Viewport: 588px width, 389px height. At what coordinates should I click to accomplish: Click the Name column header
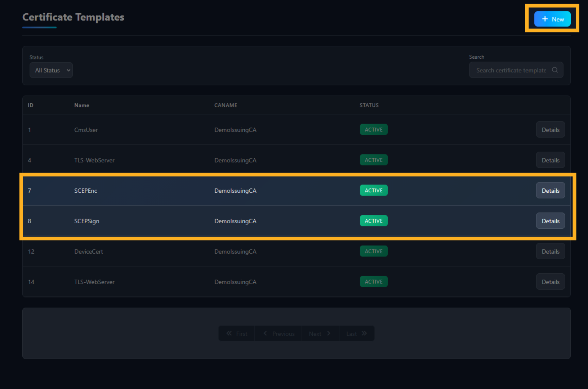coord(81,105)
